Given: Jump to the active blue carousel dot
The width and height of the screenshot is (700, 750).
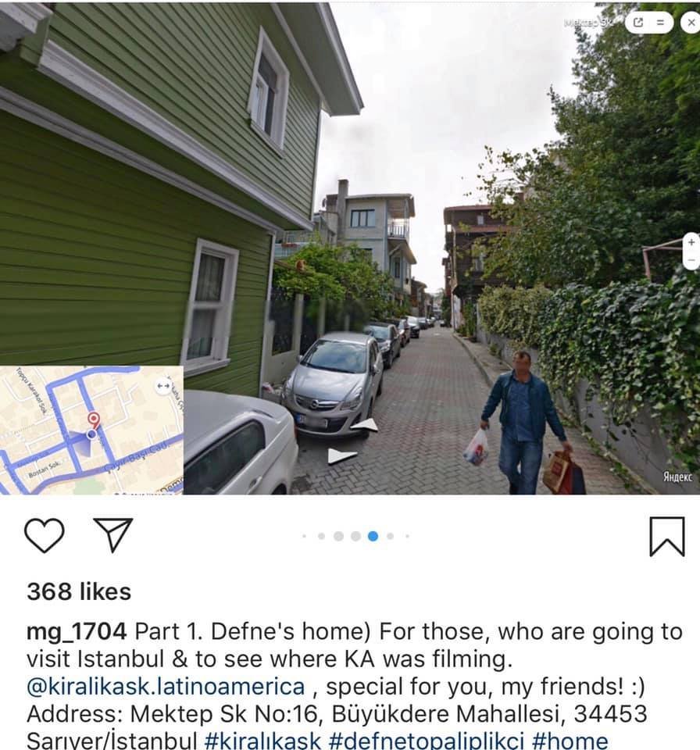Looking at the screenshot, I should click(x=373, y=536).
